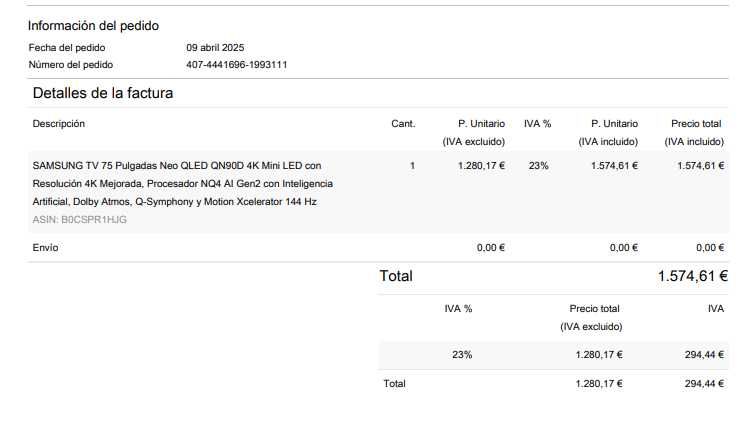Click the "Descripción" column header
Screen dimensions: 747x421
pos(59,124)
